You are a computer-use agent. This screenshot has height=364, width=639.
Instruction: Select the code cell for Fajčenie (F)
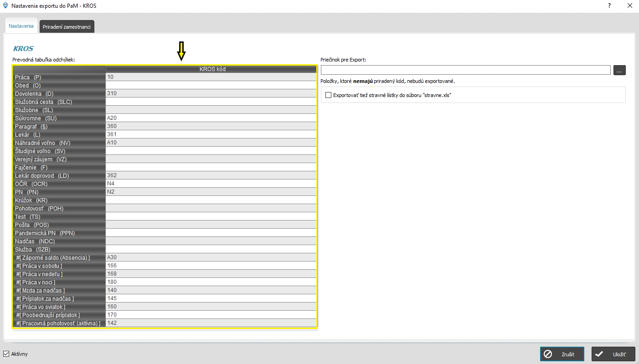click(x=211, y=167)
